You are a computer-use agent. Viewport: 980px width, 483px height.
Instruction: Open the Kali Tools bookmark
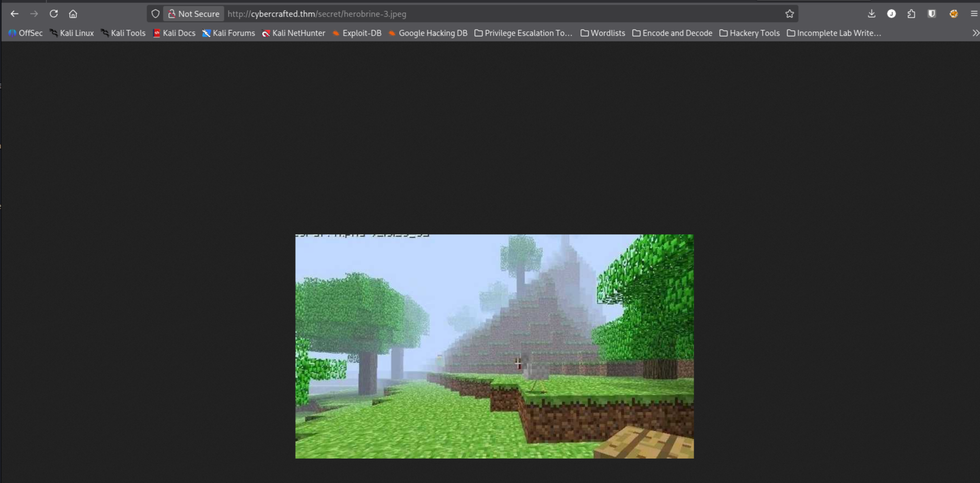coord(123,33)
